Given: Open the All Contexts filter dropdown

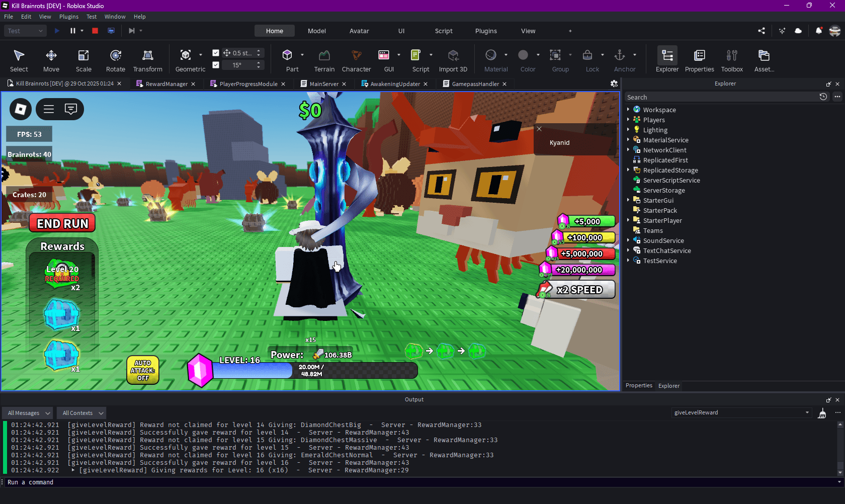Looking at the screenshot, I should 81,413.
